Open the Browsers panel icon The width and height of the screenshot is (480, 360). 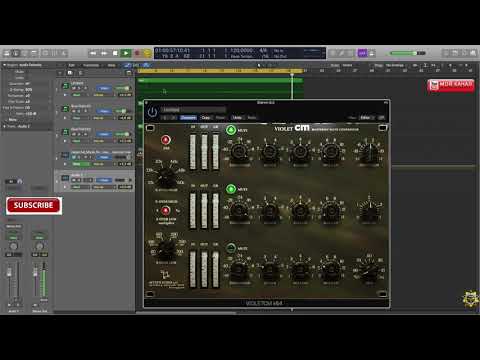[473, 53]
